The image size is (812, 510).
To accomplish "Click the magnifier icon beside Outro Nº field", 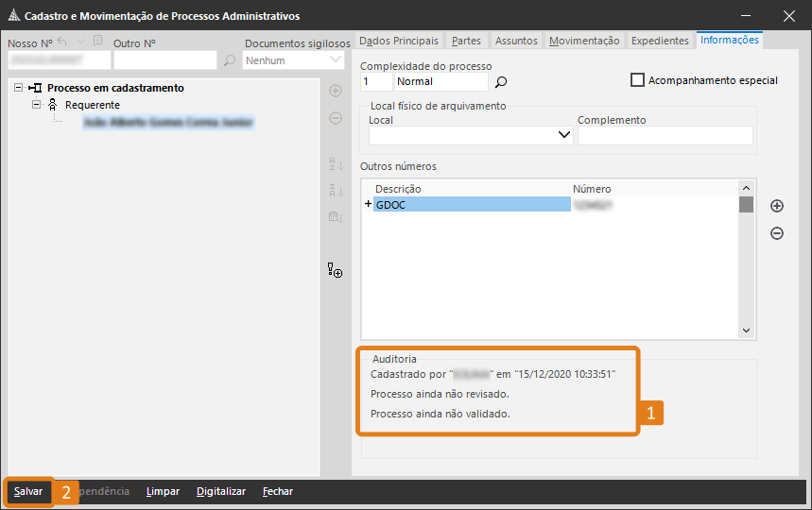I will pos(229,60).
